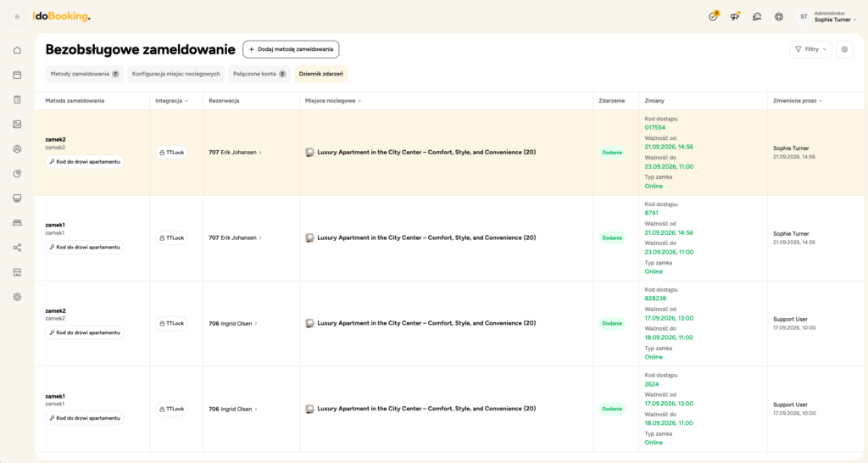
Task: Click apartment thumbnail in 2624 code row
Action: (x=310, y=409)
